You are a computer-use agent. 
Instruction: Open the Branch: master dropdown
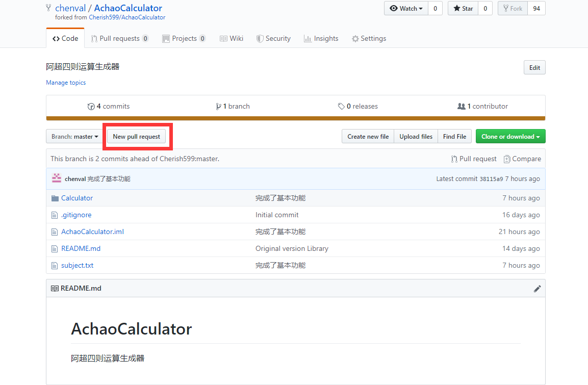[74, 137]
